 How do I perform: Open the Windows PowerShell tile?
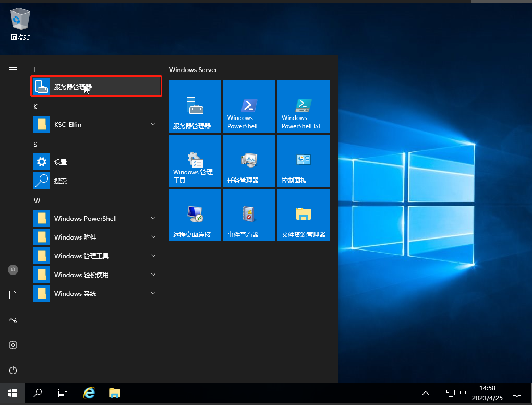pyautogui.click(x=249, y=106)
